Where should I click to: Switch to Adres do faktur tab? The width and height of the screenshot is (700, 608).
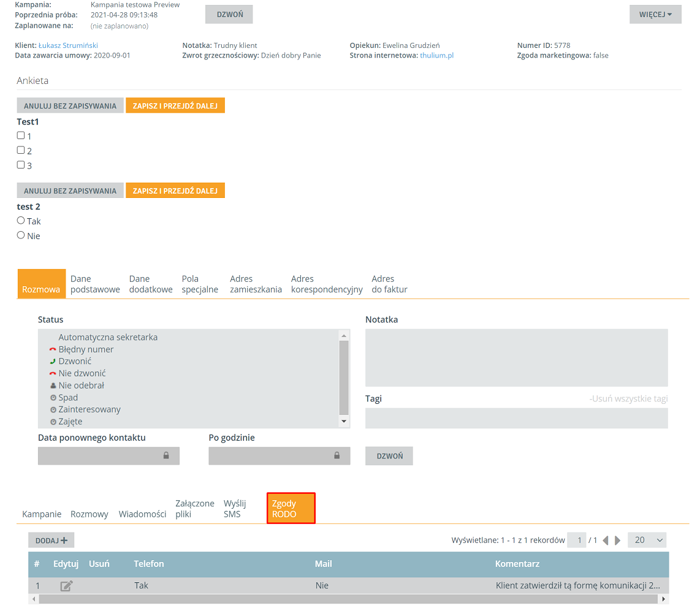pos(389,284)
